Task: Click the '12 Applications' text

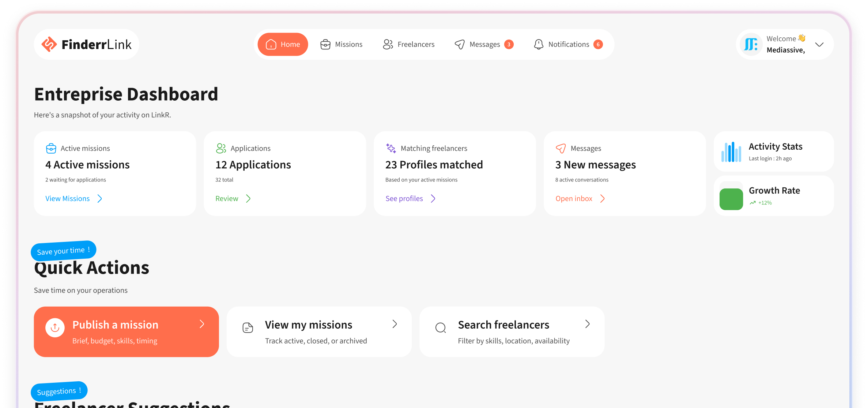Action: [x=253, y=165]
